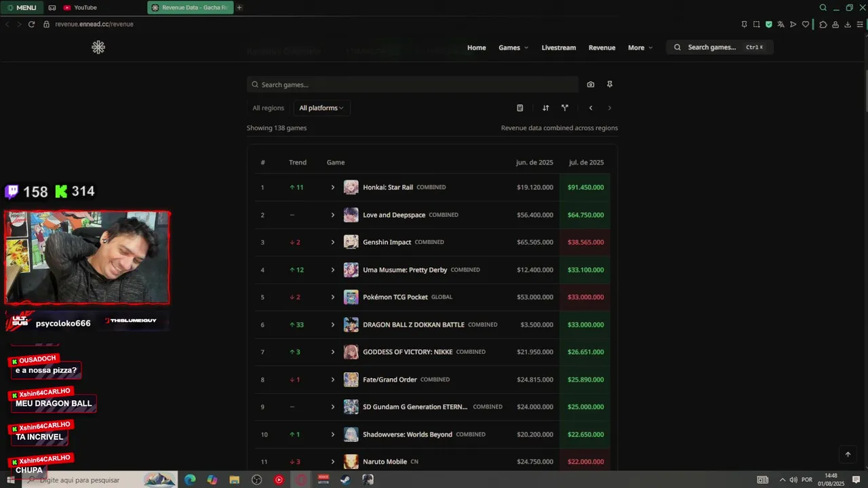Click the browser search magnifier icon
This screenshot has width=868, height=488.
[x=823, y=7]
